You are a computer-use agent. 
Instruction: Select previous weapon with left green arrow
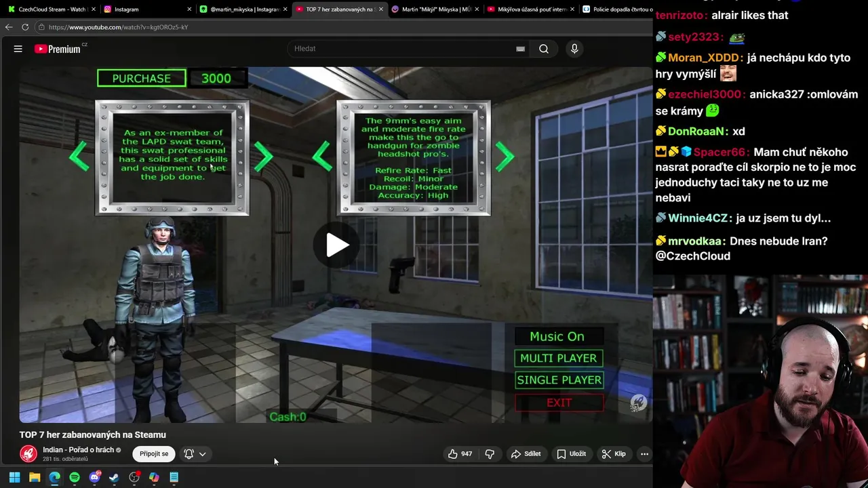(321, 157)
